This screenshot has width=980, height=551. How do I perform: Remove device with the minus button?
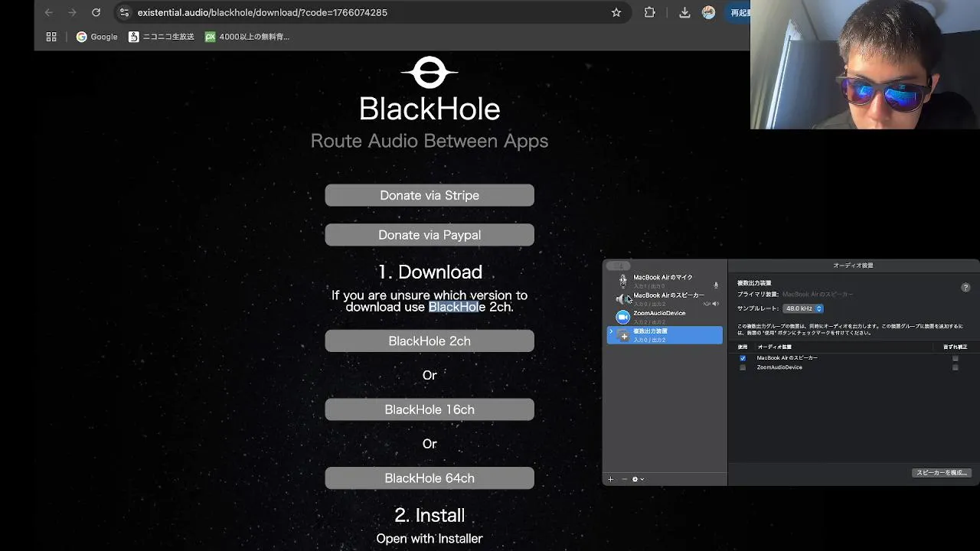(x=624, y=479)
